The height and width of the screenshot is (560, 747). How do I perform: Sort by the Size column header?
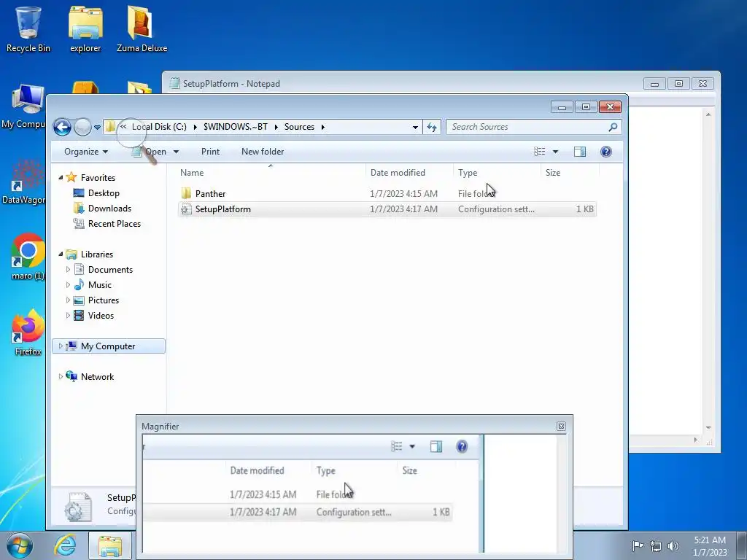coord(569,172)
